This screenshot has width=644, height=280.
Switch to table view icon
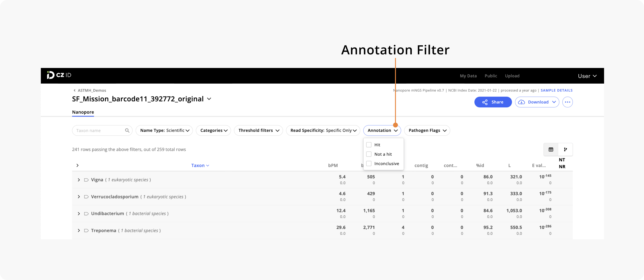[551, 149]
